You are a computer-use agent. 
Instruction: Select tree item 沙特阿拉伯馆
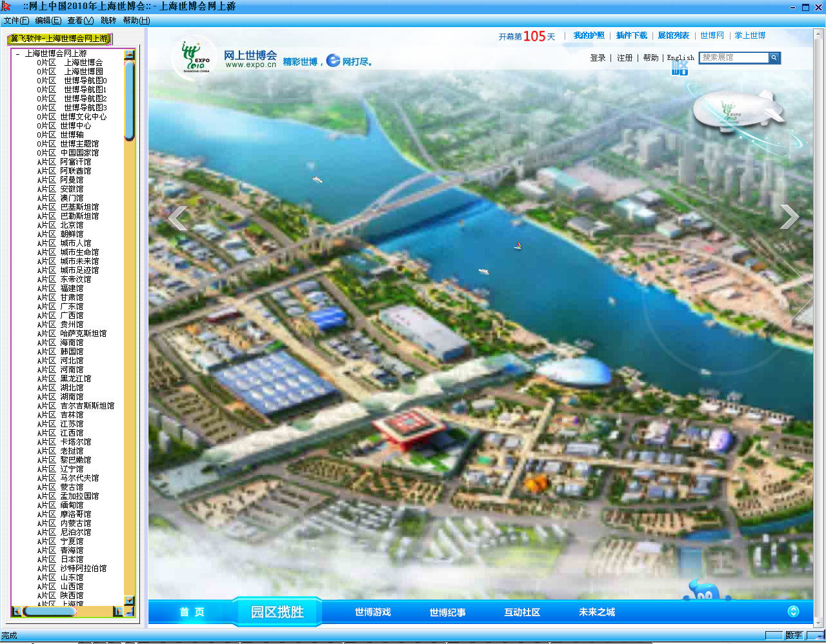83,569
